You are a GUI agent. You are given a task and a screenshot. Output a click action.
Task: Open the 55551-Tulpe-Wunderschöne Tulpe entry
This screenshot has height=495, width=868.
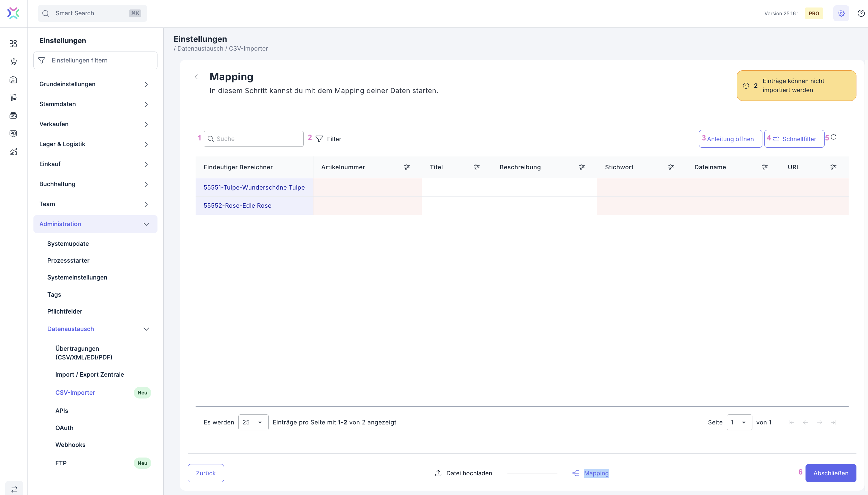point(254,187)
